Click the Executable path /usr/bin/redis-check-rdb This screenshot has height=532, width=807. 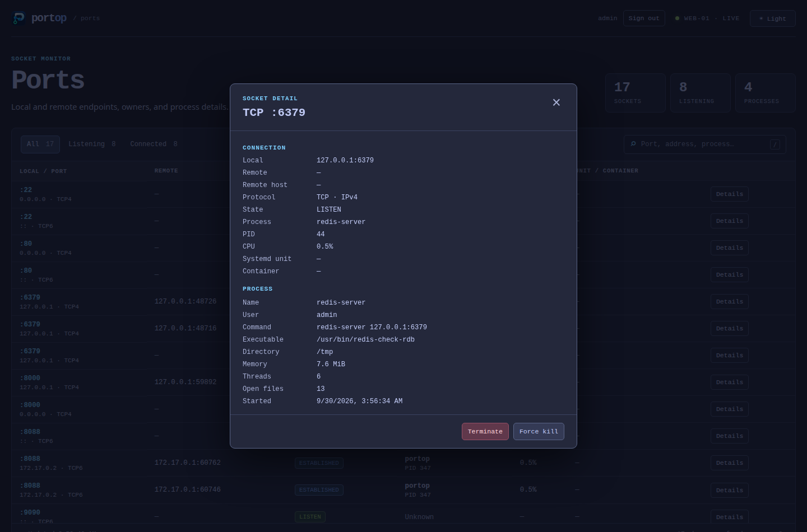pos(365,339)
